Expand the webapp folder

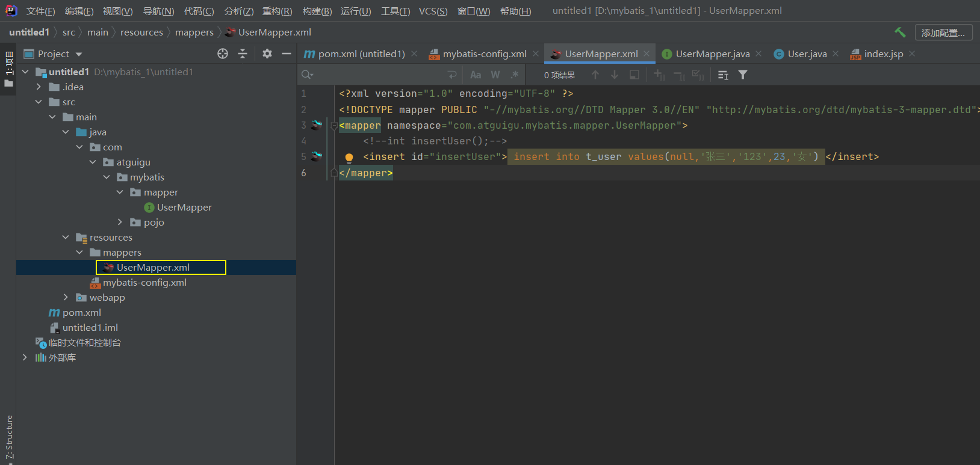coord(66,297)
